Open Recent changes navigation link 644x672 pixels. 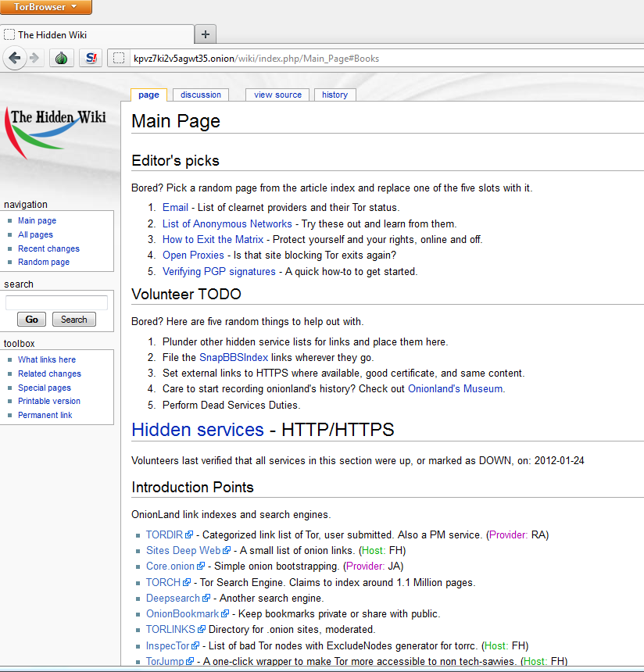pos(49,248)
